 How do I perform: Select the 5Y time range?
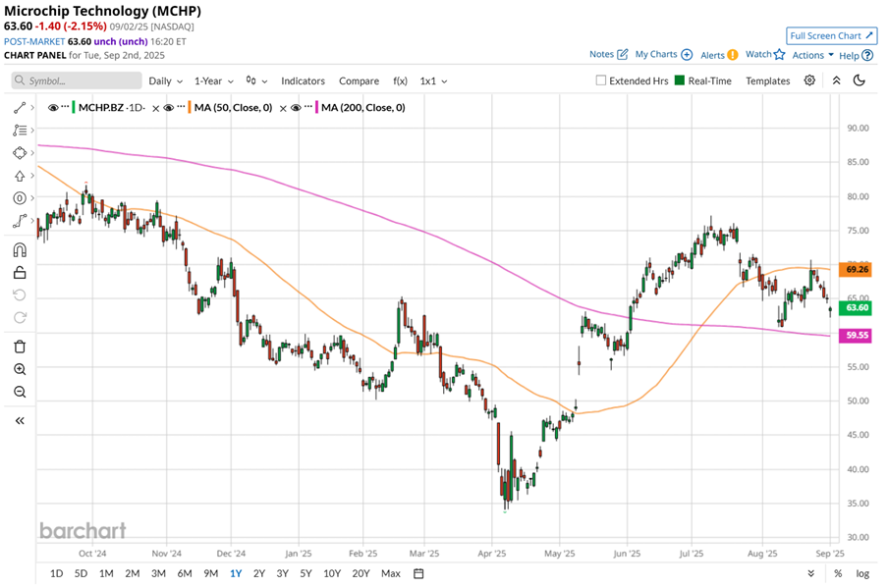pyautogui.click(x=305, y=573)
